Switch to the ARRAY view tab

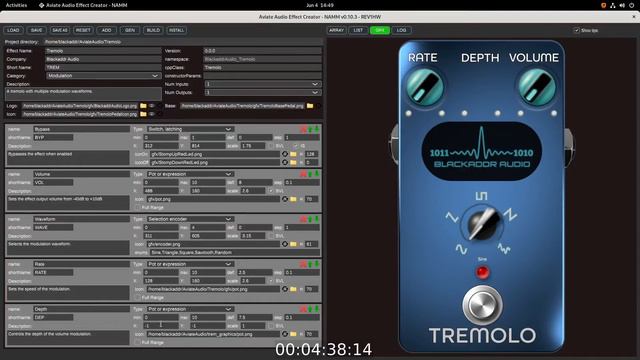point(337,30)
